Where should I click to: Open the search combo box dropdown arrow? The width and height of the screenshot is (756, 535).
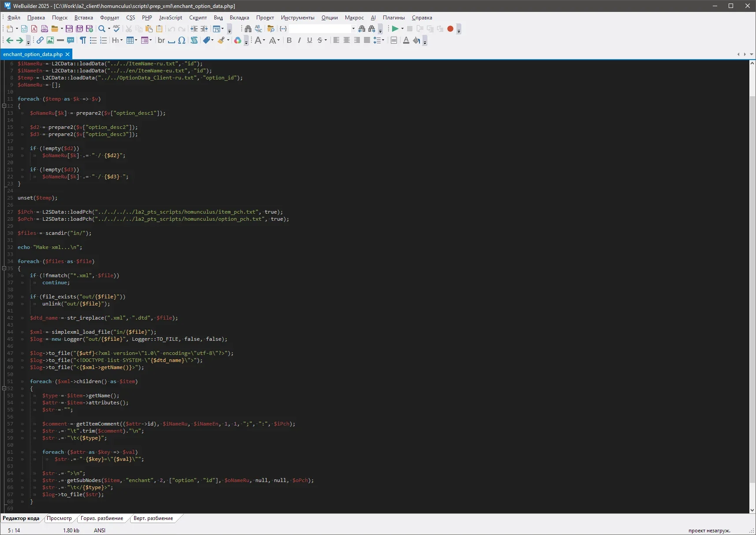[353, 29]
